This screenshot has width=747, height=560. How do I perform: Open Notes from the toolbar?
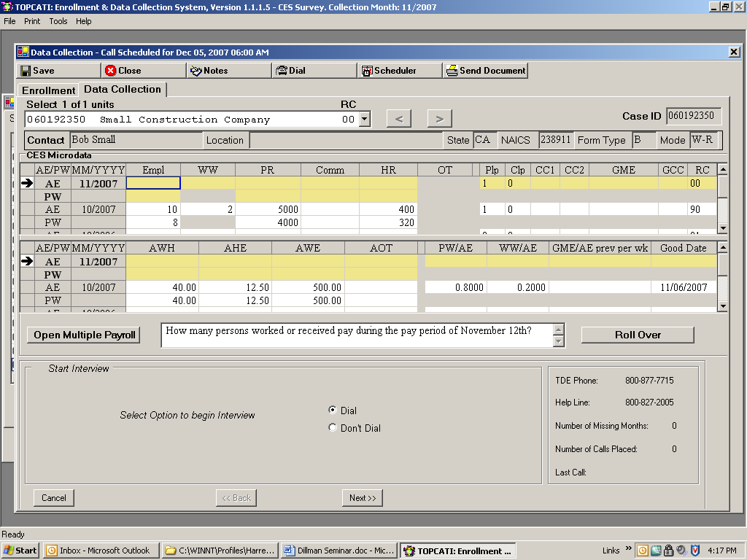pos(196,71)
